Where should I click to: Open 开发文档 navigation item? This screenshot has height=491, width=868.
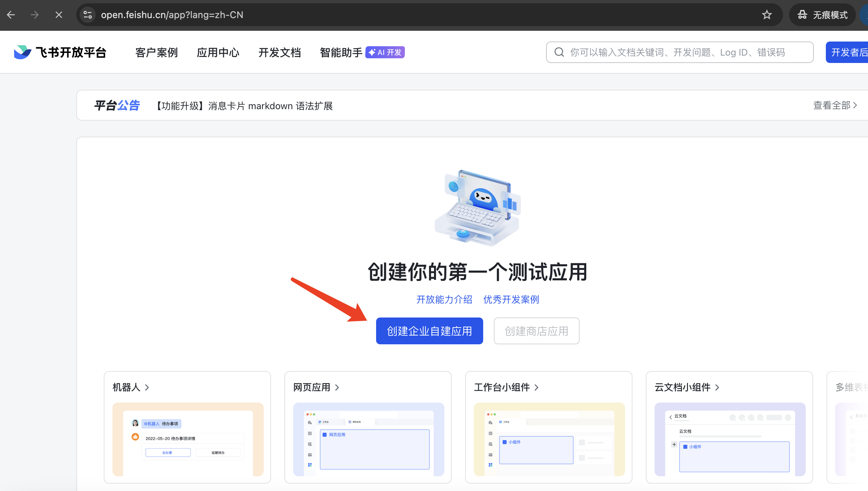click(279, 52)
